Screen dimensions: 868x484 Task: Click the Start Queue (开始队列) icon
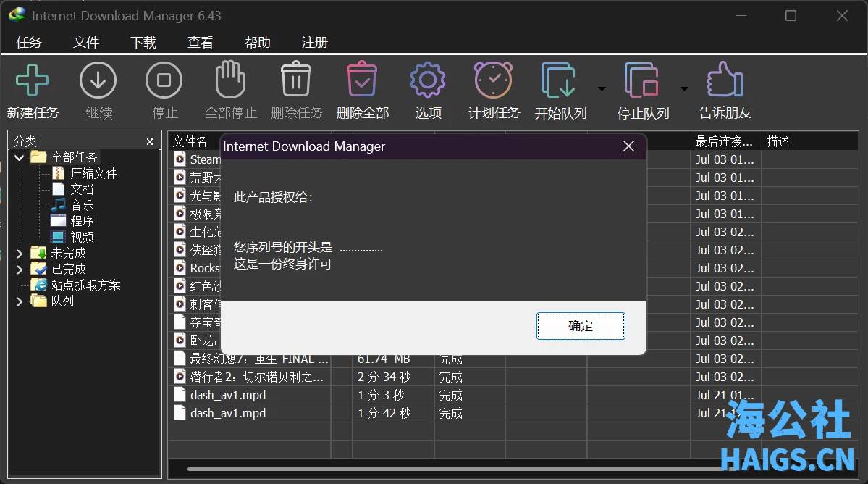558,81
